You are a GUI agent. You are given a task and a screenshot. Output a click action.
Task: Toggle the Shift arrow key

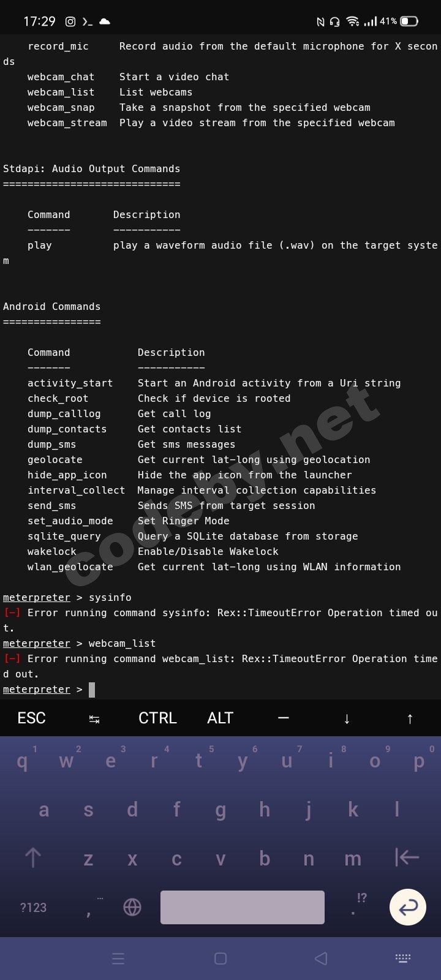(x=33, y=858)
